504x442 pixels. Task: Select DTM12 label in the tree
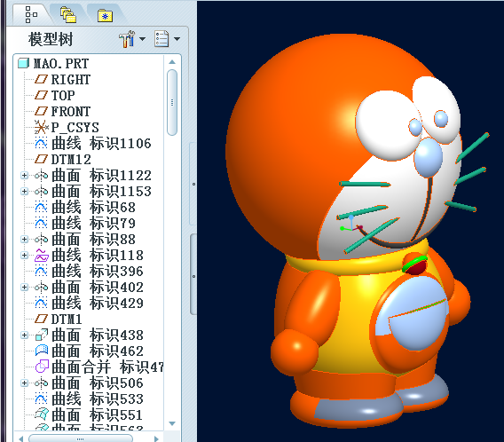71,160
